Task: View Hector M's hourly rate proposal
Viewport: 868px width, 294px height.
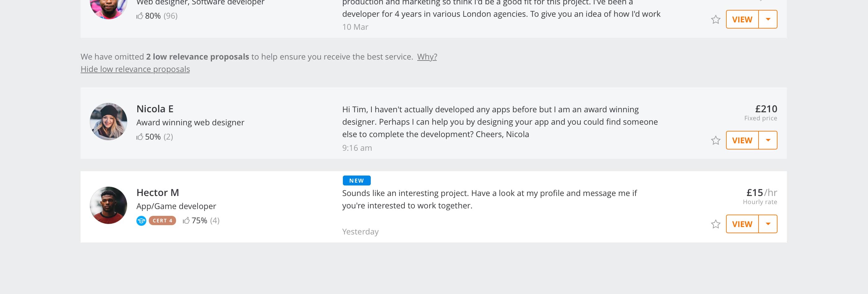Action: click(742, 224)
